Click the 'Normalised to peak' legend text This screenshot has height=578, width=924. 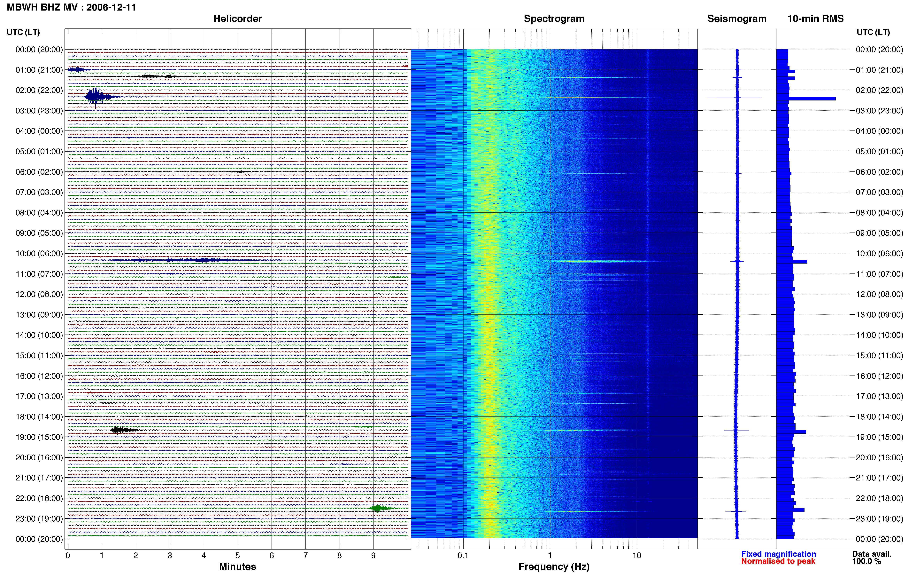tap(778, 561)
